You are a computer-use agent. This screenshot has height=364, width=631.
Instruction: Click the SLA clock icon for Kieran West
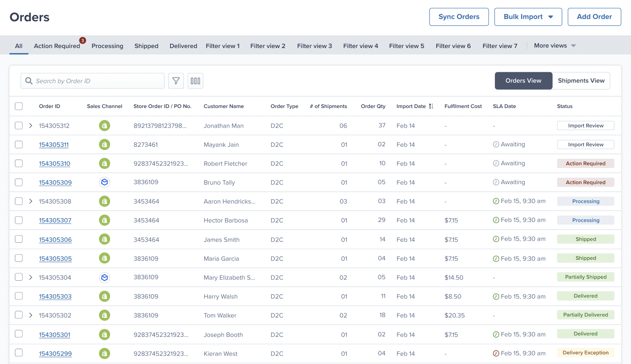[x=496, y=353]
